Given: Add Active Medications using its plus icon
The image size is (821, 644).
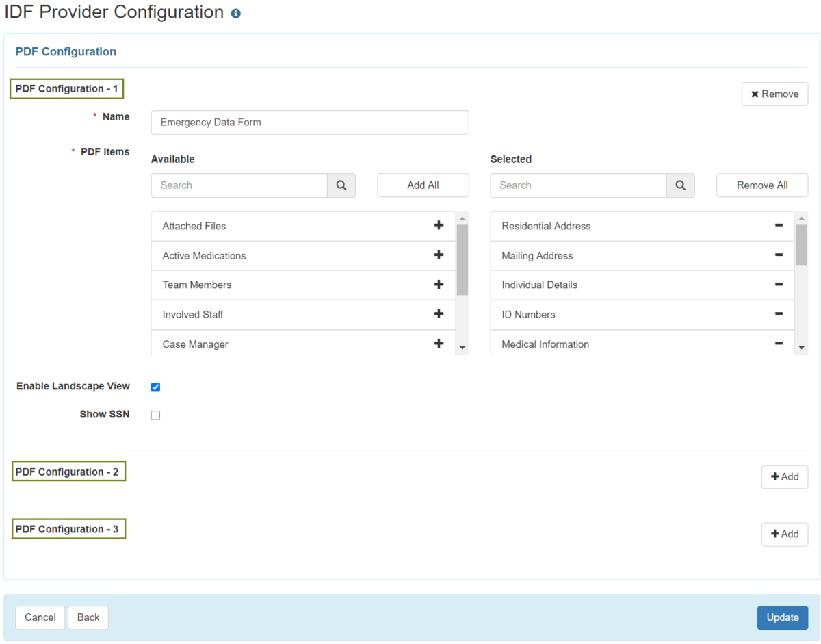Looking at the screenshot, I should [439, 255].
